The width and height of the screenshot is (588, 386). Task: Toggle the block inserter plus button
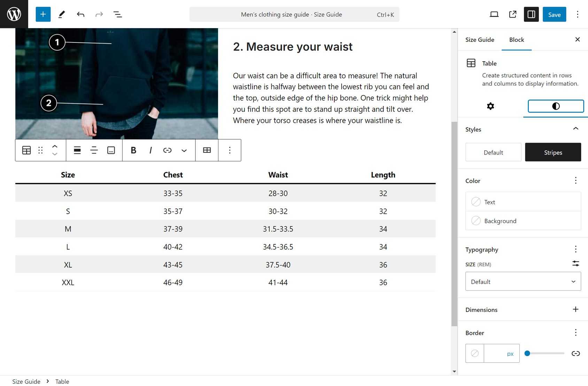click(43, 14)
